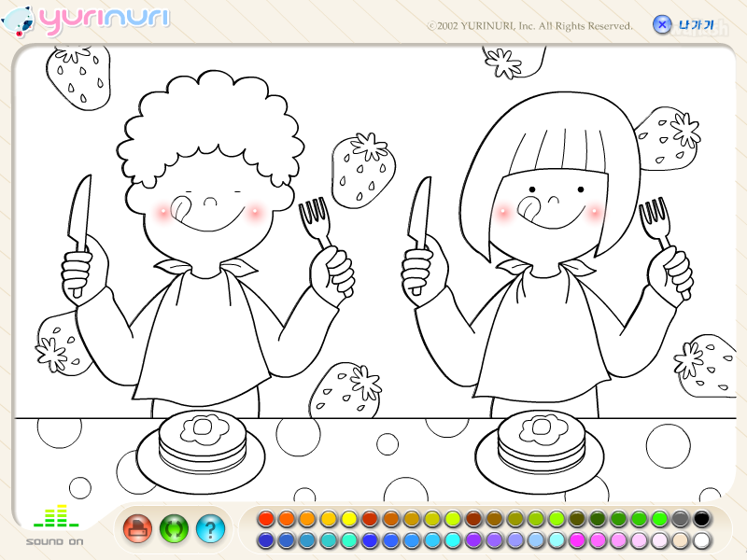Fill the strawberry in the top-left corner
Image resolution: width=747 pixels, height=560 pixels.
click(78, 78)
